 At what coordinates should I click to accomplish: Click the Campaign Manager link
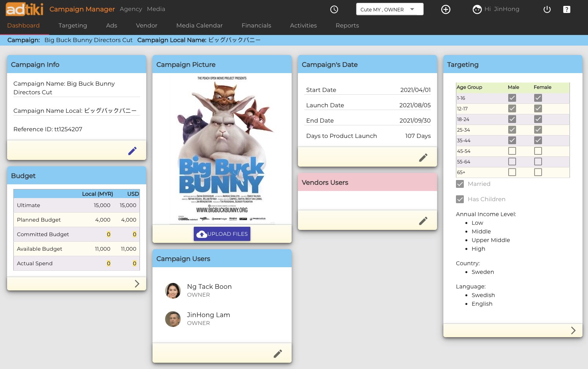coord(82,9)
